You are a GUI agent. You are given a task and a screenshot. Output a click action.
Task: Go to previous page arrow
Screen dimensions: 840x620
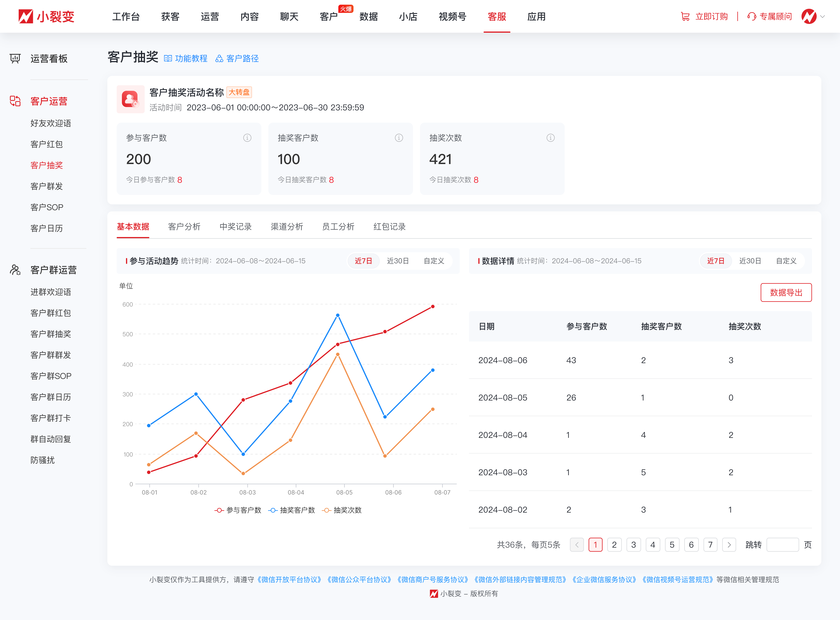(x=577, y=544)
